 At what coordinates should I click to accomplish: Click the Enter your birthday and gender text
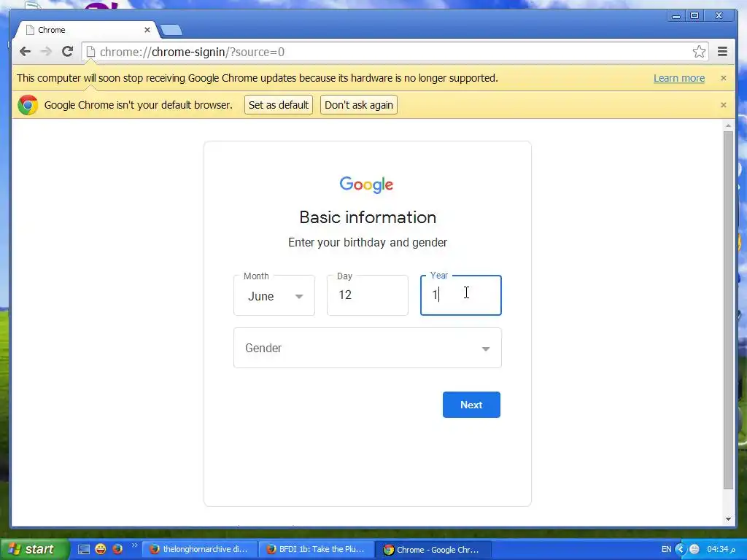368,242
